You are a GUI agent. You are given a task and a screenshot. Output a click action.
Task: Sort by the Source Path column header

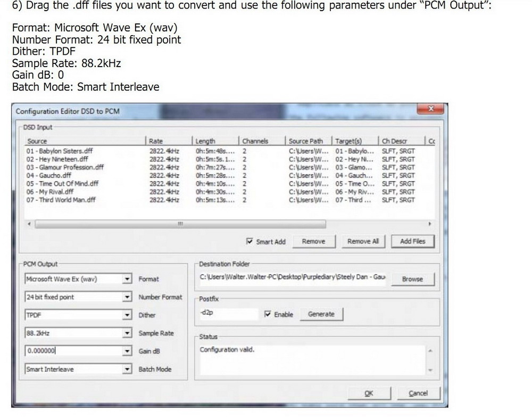coord(309,141)
